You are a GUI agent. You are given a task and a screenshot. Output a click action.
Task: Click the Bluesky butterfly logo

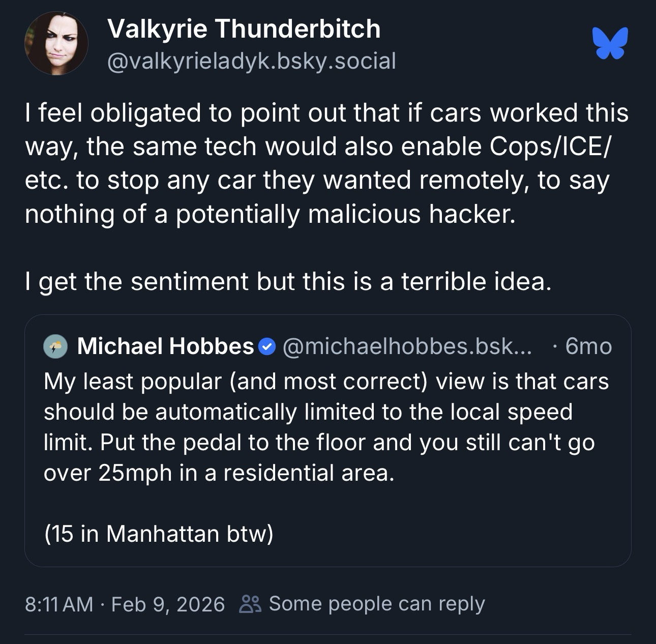coord(610,43)
